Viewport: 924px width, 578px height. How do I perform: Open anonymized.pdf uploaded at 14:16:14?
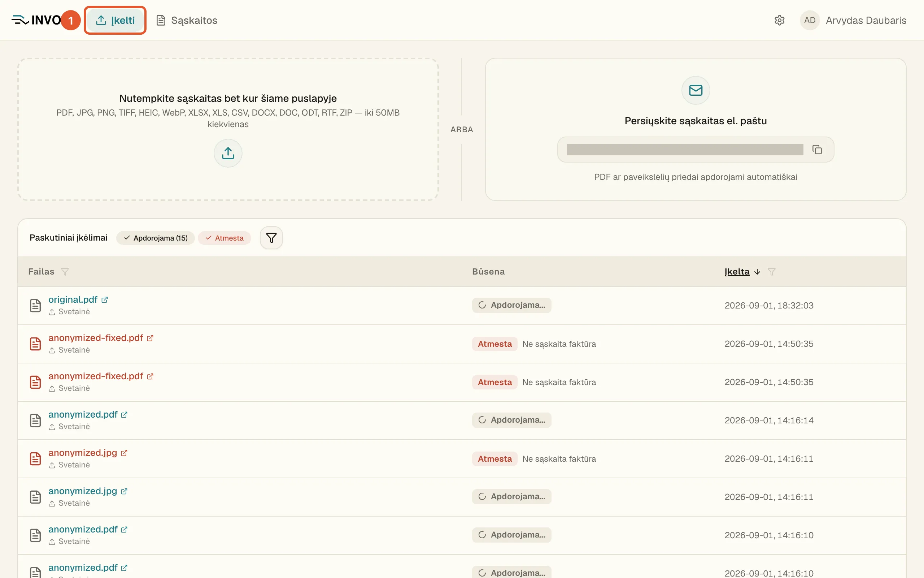click(x=83, y=414)
